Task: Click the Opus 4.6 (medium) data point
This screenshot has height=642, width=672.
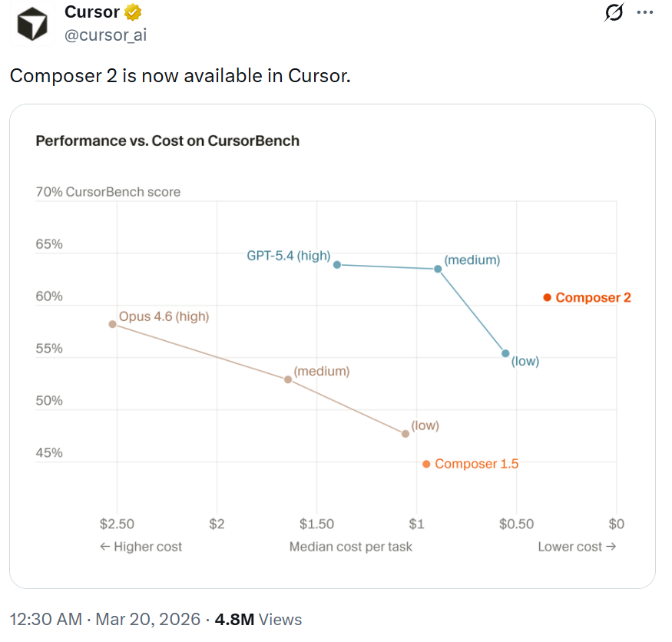Action: (x=288, y=379)
